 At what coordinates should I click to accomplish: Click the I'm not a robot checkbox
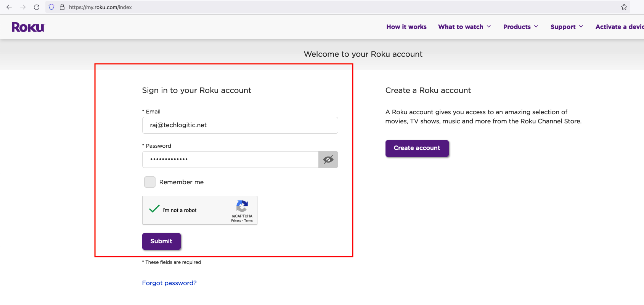[154, 209]
